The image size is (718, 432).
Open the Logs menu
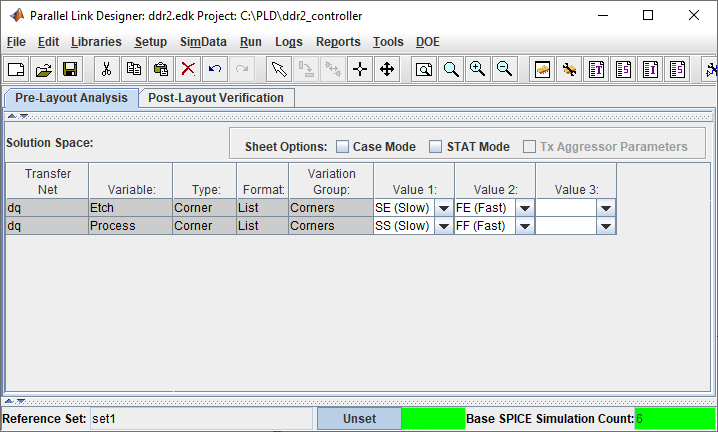288,42
